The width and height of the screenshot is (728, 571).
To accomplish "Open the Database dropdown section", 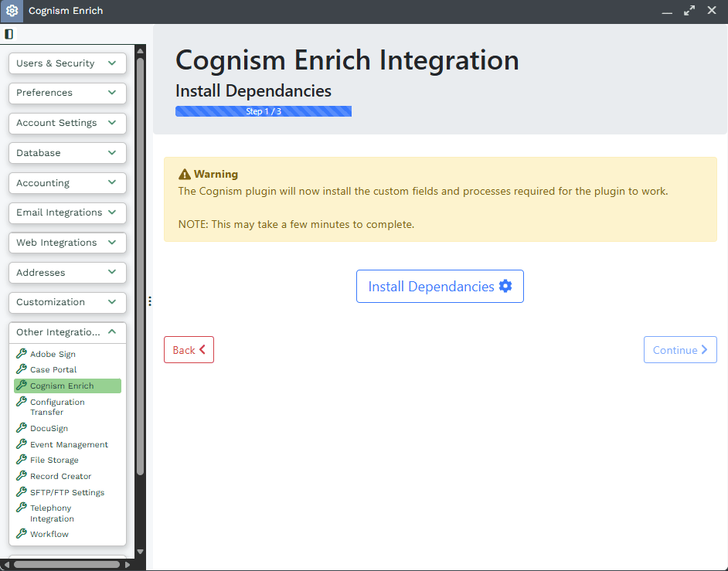I will [x=67, y=153].
